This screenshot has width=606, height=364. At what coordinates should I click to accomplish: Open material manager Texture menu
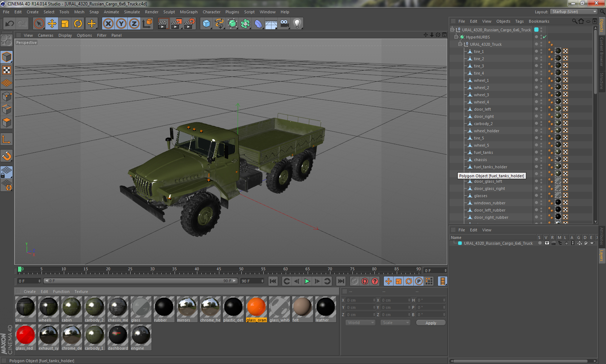click(81, 292)
